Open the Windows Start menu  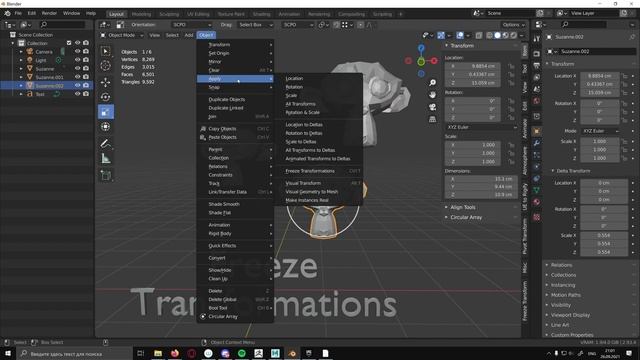(x=8, y=353)
